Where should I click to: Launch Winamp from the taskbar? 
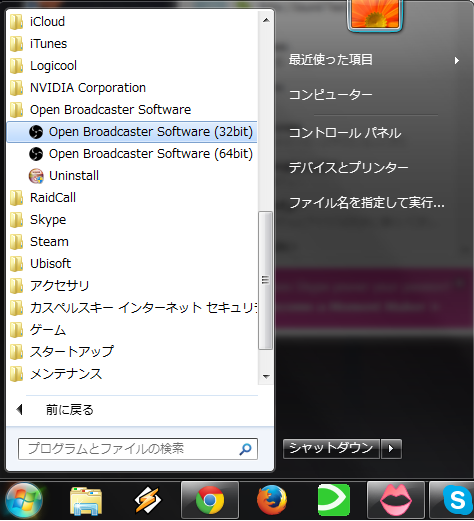[x=147, y=500]
